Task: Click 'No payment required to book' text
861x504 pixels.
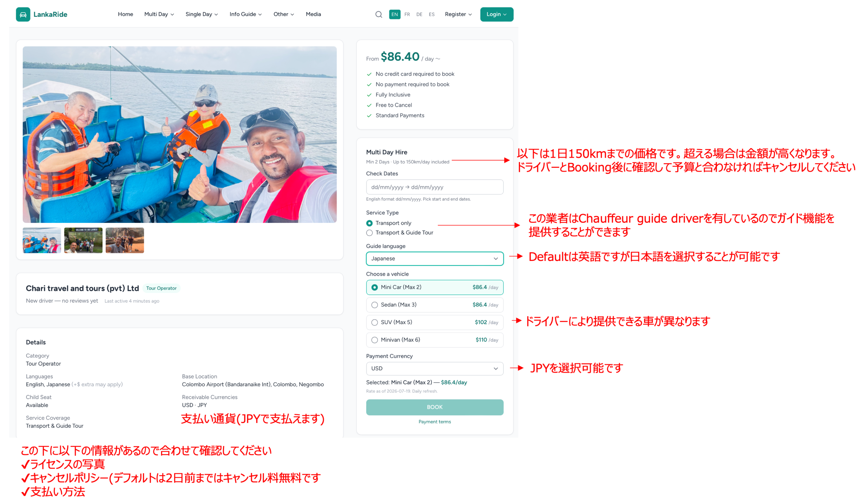Action: (x=412, y=84)
